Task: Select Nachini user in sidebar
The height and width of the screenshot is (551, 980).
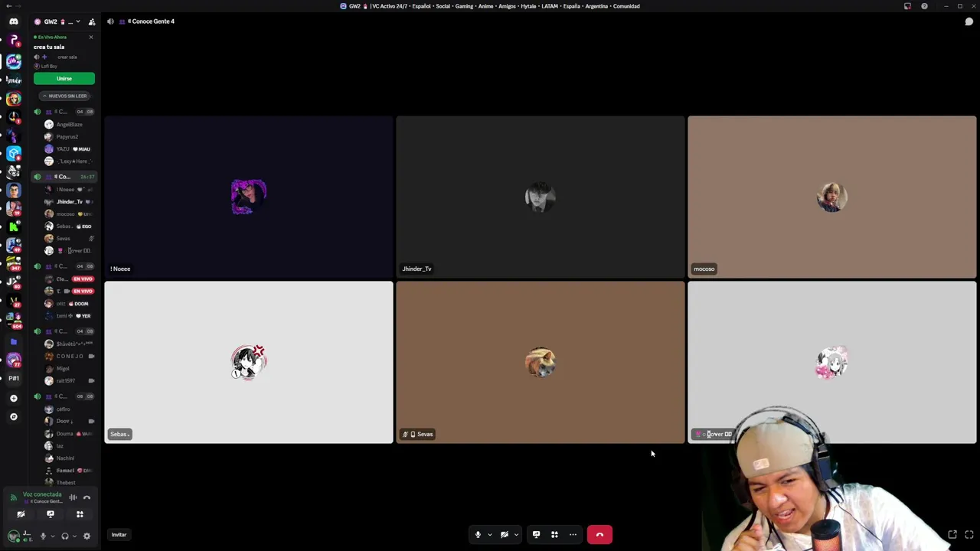Action: (65, 458)
